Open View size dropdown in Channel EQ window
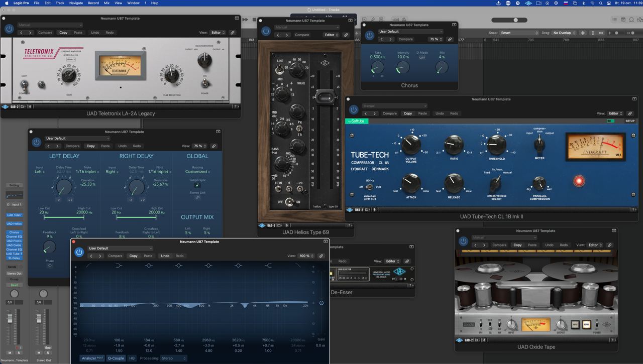The height and width of the screenshot is (364, 643). (x=305, y=256)
